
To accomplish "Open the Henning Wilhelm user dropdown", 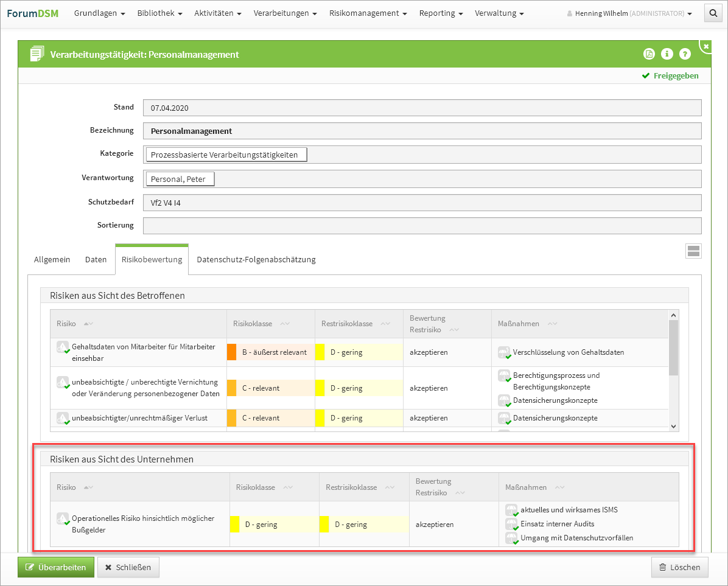I will [x=629, y=13].
